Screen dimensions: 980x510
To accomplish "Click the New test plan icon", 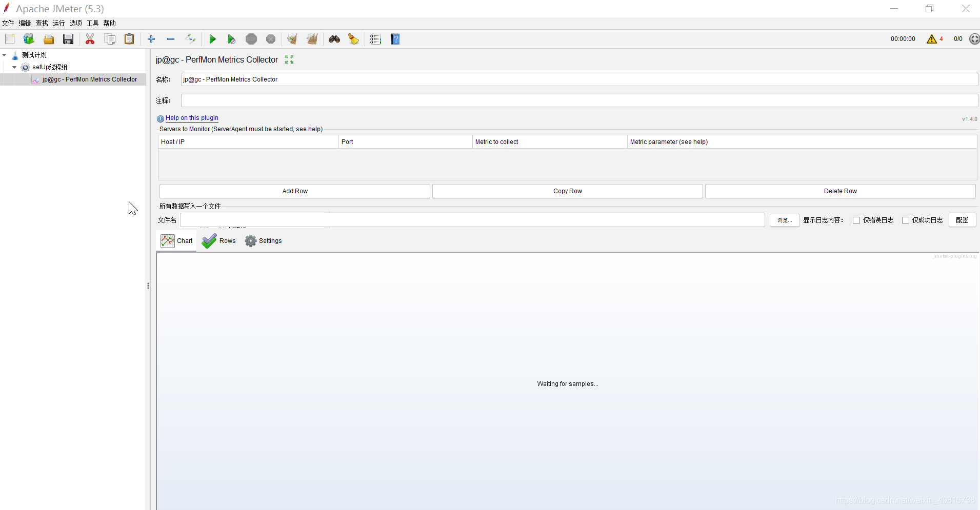I will [10, 39].
